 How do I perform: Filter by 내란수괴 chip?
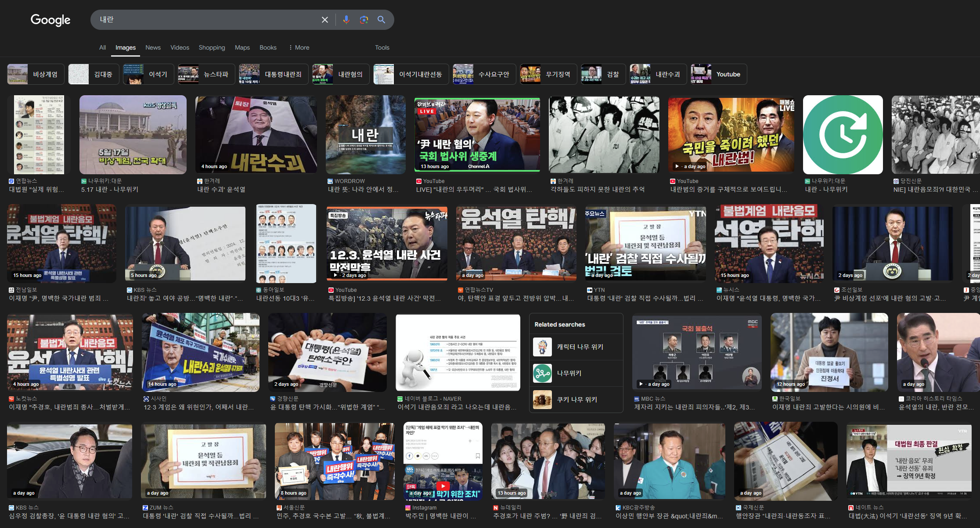click(658, 74)
